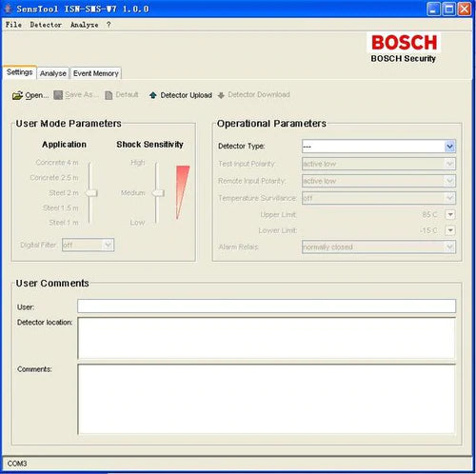
Task: Click the -15 C lower limit value
Action: [428, 230]
